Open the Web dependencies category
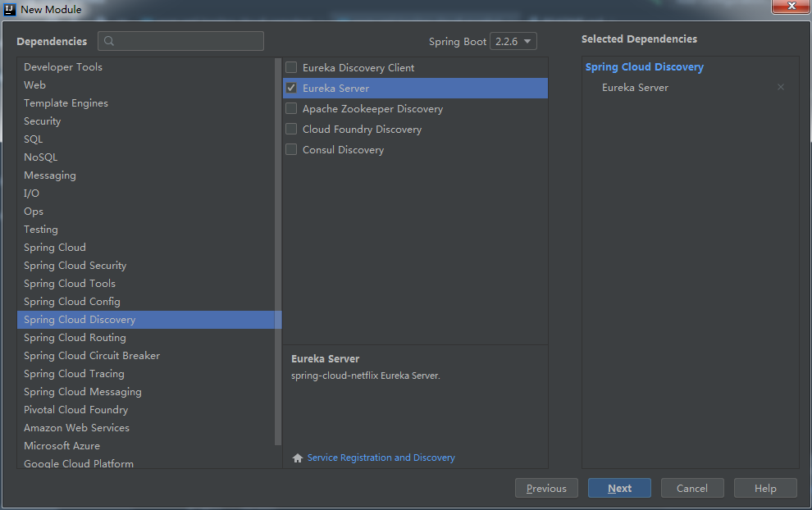This screenshot has height=510, width=812. pyautogui.click(x=34, y=84)
